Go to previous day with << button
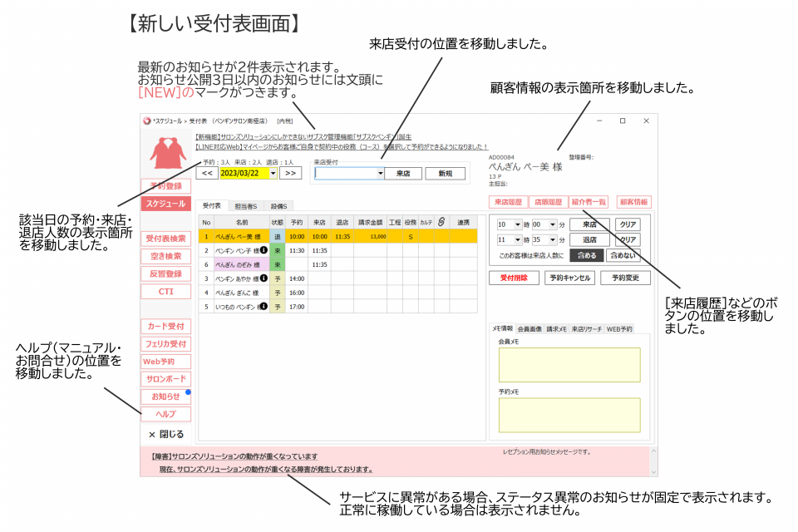 pos(207,173)
